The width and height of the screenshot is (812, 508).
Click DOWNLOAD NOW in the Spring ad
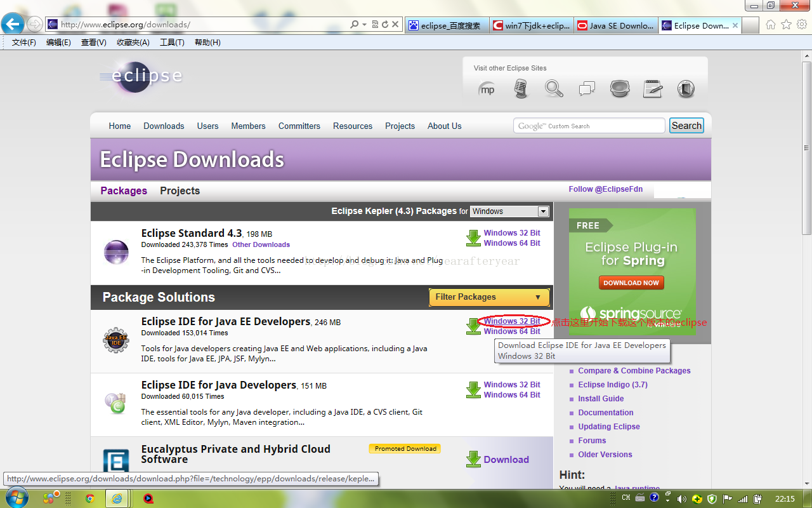pyautogui.click(x=631, y=283)
